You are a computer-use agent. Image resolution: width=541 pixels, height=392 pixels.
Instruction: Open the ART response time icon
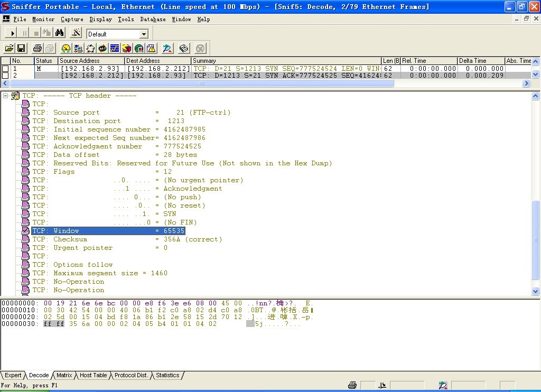click(x=102, y=48)
